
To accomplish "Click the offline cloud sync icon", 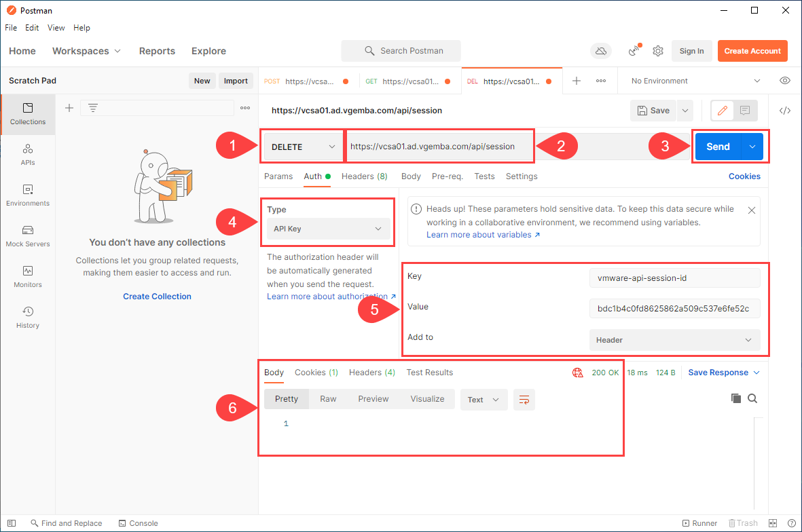I will [x=601, y=51].
